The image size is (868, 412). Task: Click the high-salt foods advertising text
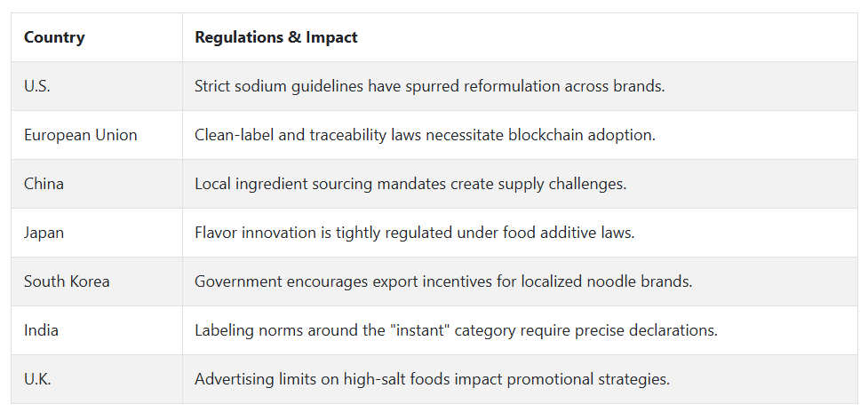432,379
